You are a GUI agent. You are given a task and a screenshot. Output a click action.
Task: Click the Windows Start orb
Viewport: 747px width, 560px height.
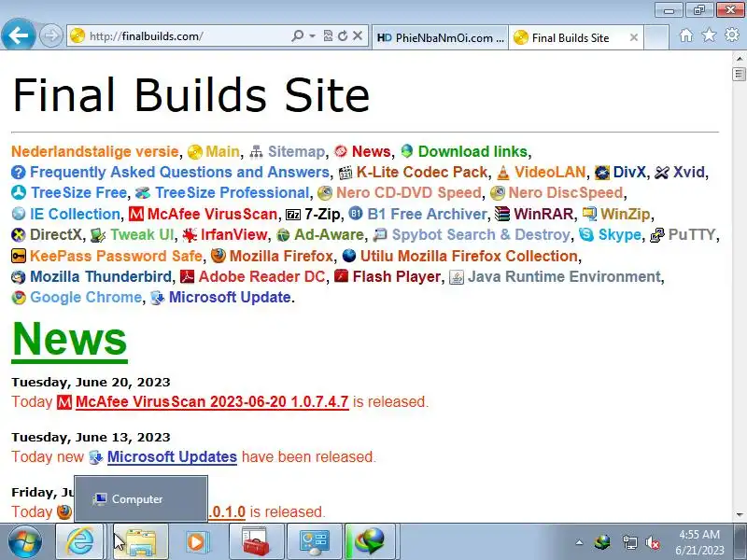pos(25,542)
